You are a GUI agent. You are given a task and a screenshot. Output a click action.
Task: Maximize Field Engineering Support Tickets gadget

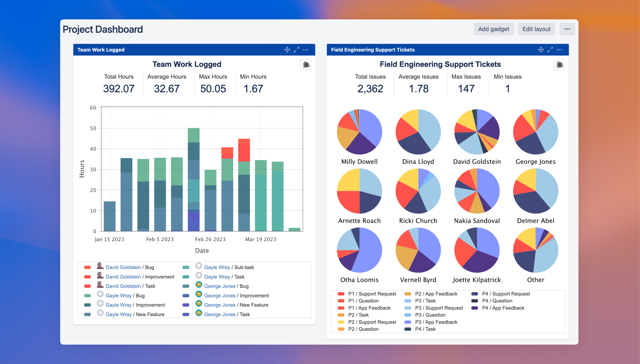coord(550,50)
